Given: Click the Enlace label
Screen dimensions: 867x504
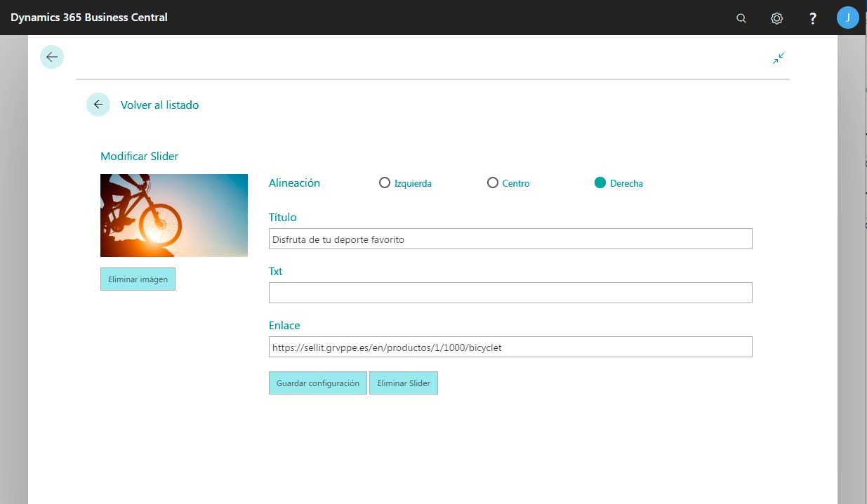Looking at the screenshot, I should click(x=284, y=325).
